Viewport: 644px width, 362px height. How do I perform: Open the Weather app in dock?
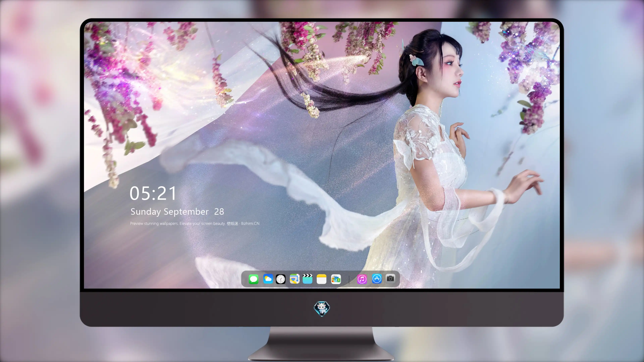pyautogui.click(x=268, y=279)
